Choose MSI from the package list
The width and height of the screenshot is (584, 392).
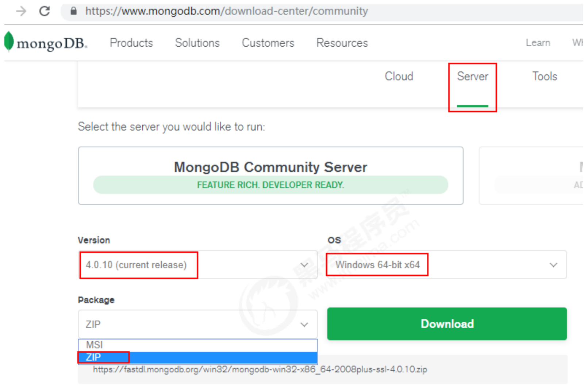click(x=197, y=345)
